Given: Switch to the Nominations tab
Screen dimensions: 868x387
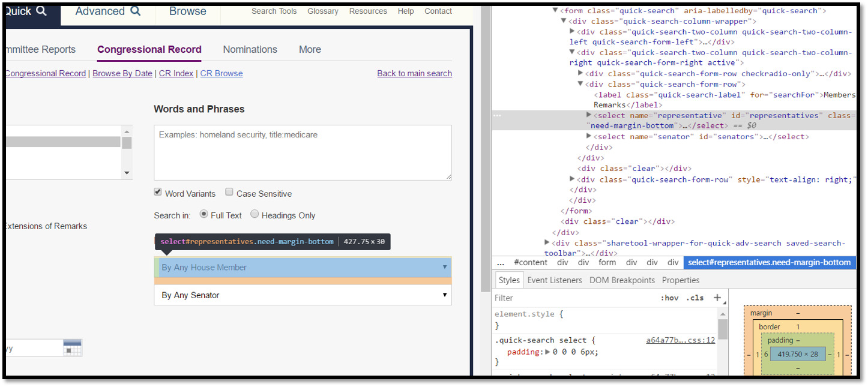Looking at the screenshot, I should 250,50.
